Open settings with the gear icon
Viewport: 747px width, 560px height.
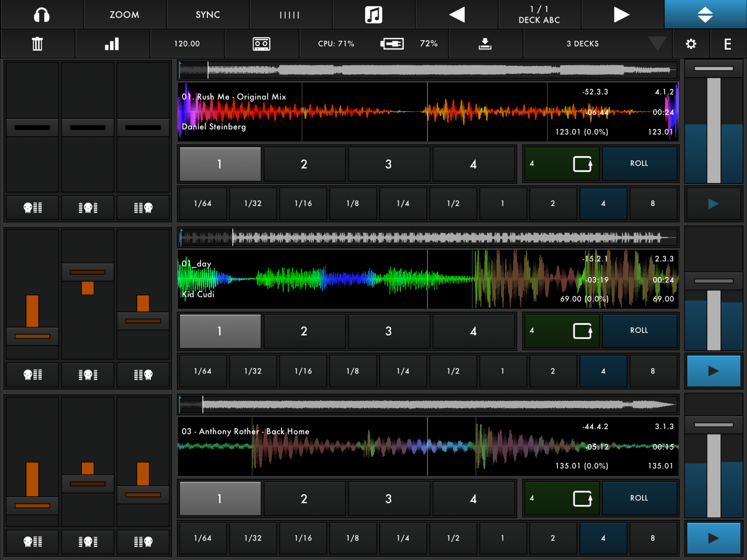pos(691,43)
